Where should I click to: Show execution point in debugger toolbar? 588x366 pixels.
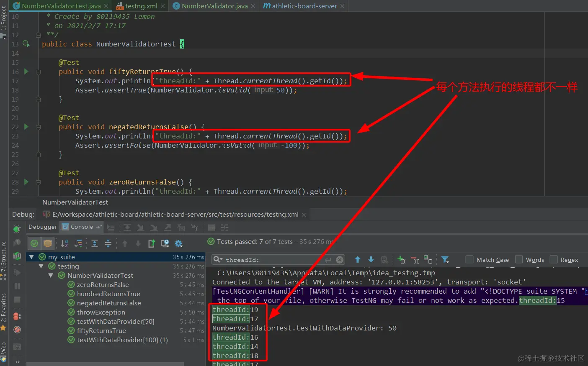(x=111, y=228)
